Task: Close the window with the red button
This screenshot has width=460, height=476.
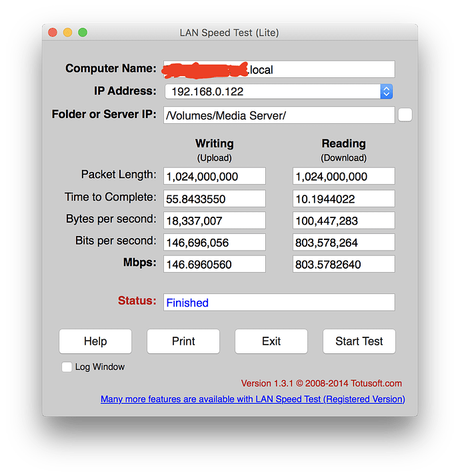Action: pos(53,33)
